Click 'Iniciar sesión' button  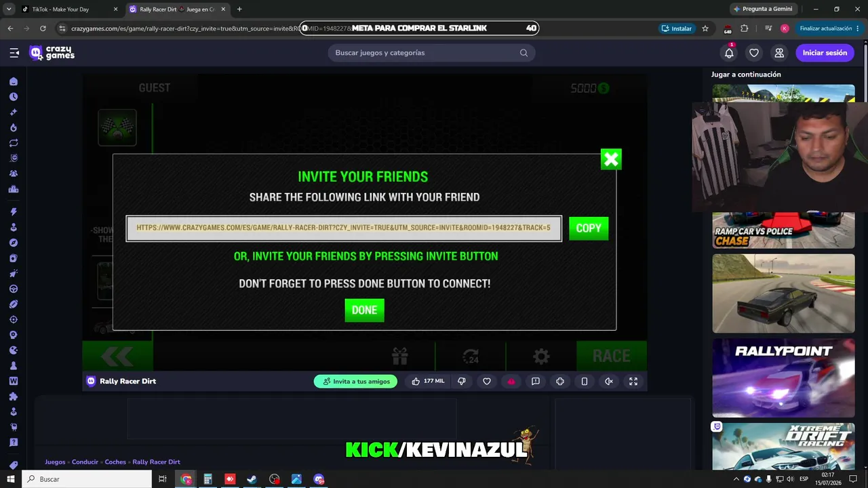pyautogui.click(x=825, y=53)
